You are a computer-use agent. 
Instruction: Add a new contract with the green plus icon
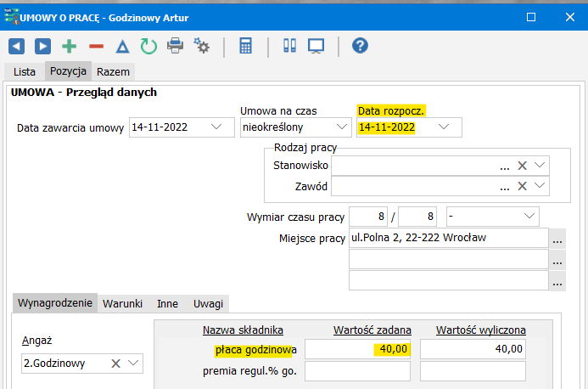pyautogui.click(x=69, y=47)
